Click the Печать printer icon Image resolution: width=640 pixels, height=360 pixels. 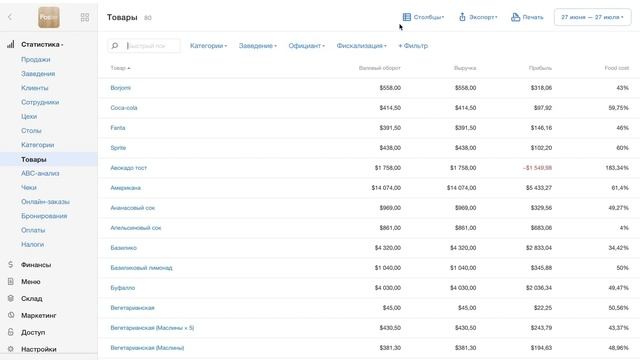pyautogui.click(x=516, y=17)
